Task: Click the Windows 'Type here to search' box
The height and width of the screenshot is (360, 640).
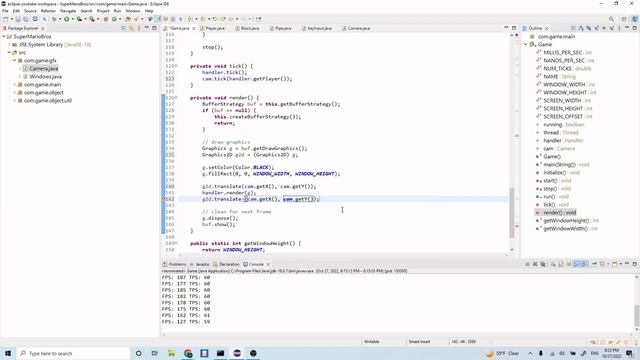Action: pyautogui.click(x=73, y=353)
